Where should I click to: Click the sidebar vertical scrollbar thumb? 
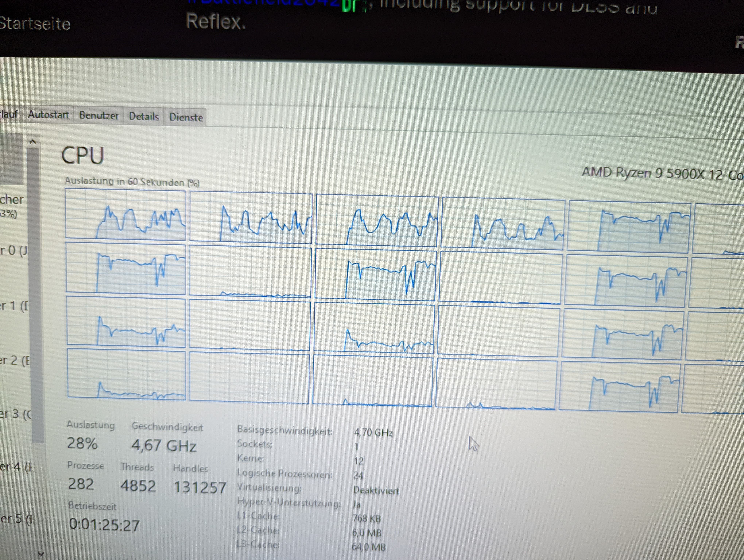click(36, 296)
